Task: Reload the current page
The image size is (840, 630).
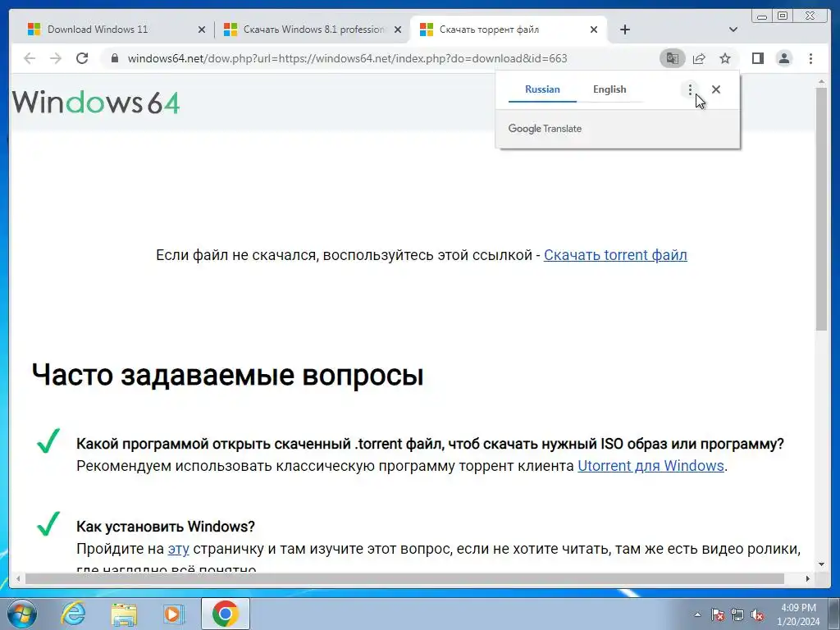Action: 82,58
